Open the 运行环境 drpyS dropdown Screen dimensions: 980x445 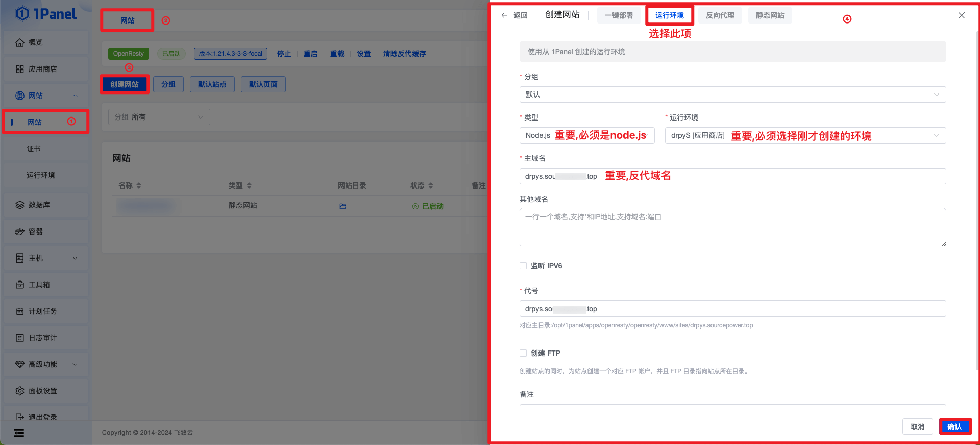point(804,135)
